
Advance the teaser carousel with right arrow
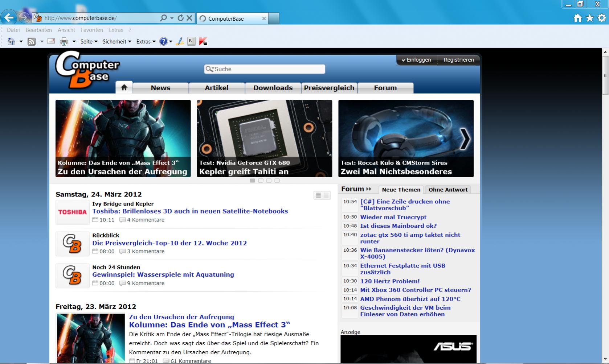click(465, 139)
